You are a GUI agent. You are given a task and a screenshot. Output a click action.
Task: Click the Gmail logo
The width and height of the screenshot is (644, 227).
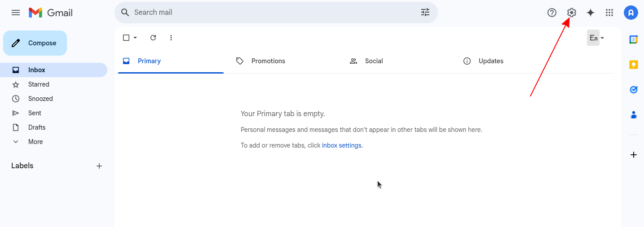point(50,13)
